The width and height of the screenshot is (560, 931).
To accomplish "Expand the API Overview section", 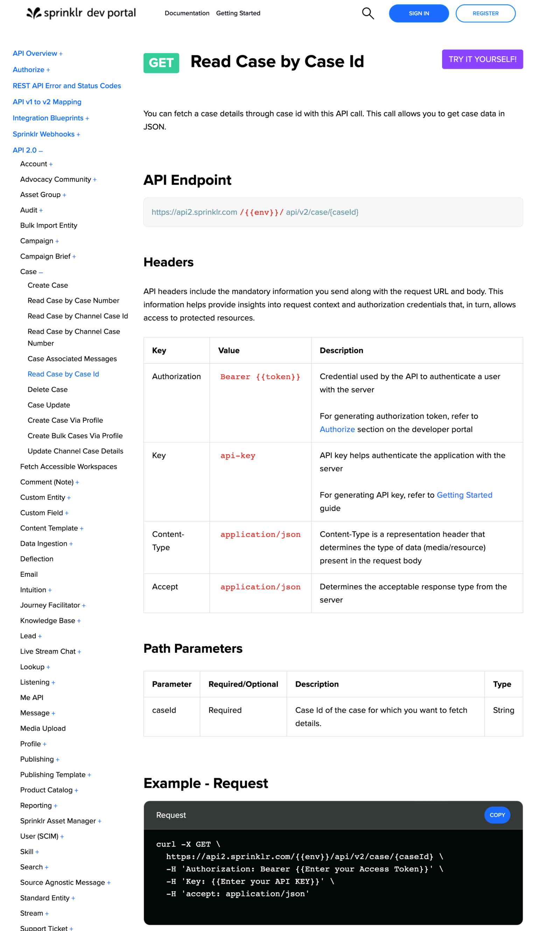I will pos(61,53).
